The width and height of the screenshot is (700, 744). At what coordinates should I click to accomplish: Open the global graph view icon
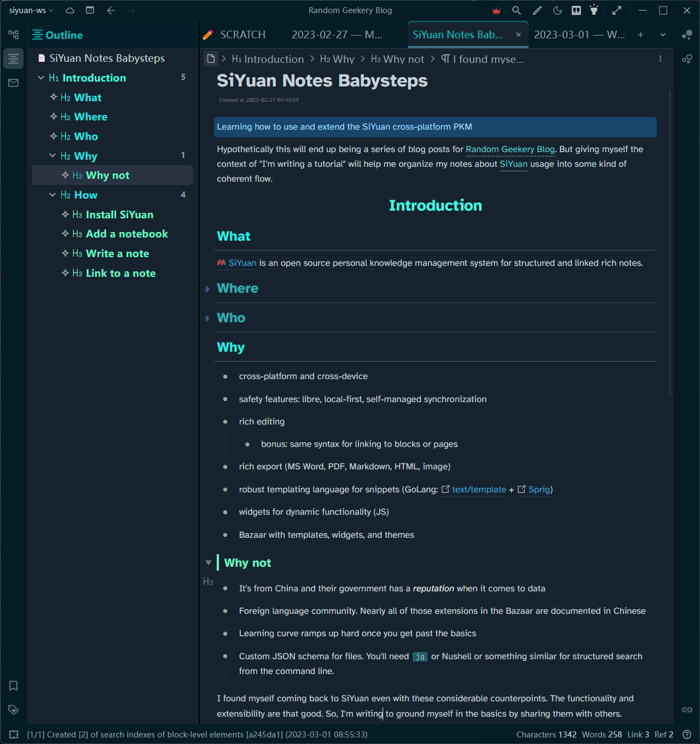pyautogui.click(x=687, y=35)
